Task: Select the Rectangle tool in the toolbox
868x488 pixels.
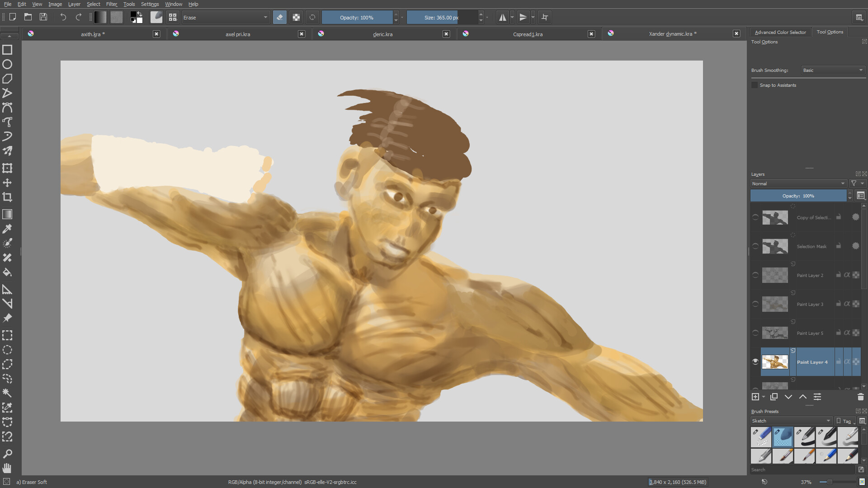Action: coord(7,50)
